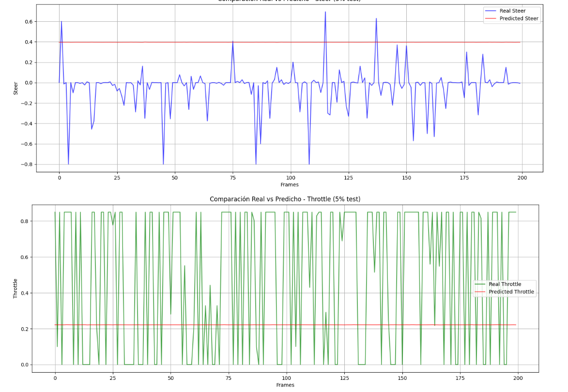Select the 125 tick on the Steer x-axis
568x392 pixels.
coord(349,178)
